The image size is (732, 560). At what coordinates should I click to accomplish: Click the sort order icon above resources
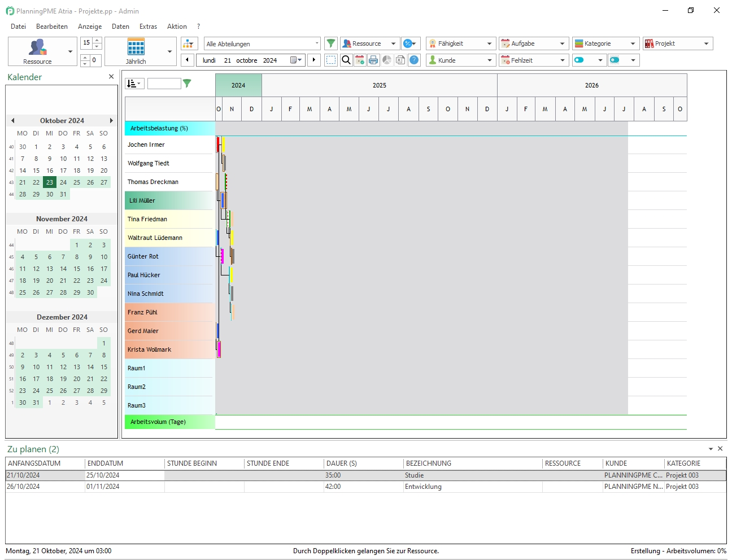[x=134, y=84]
